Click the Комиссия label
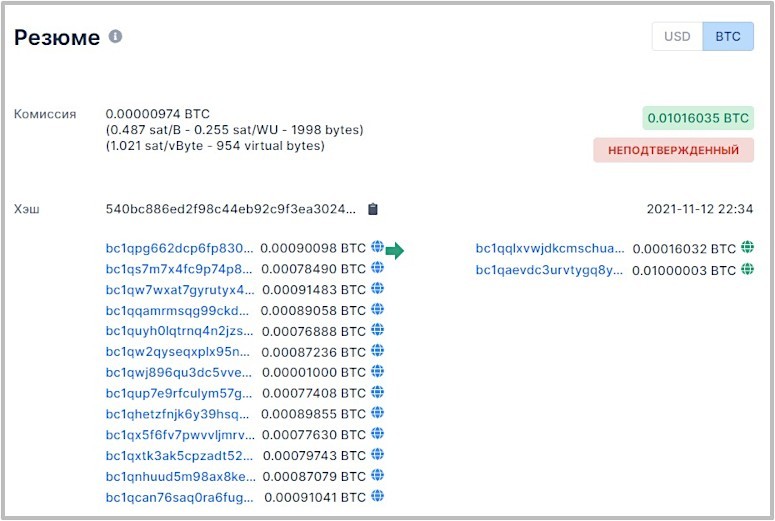The height and width of the screenshot is (521, 775). pos(45,114)
